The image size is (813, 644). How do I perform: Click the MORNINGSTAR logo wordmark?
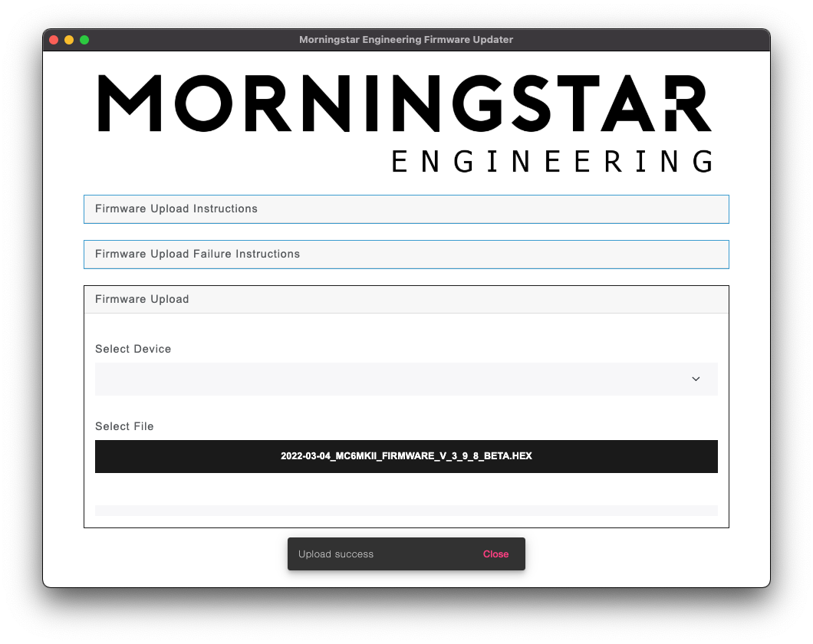click(x=404, y=103)
